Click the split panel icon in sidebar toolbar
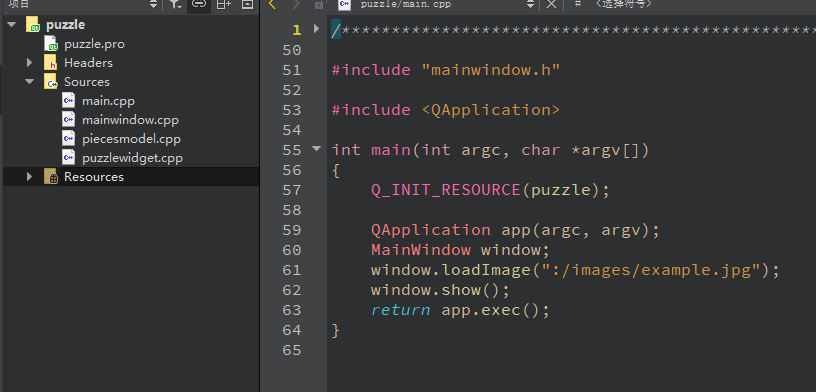This screenshot has height=392, width=816. [x=223, y=4]
